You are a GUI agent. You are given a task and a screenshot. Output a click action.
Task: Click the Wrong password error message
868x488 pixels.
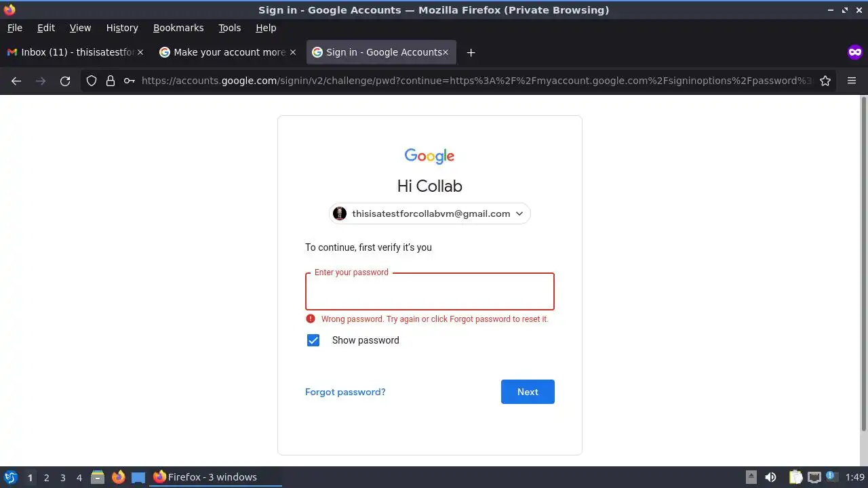[x=435, y=319]
